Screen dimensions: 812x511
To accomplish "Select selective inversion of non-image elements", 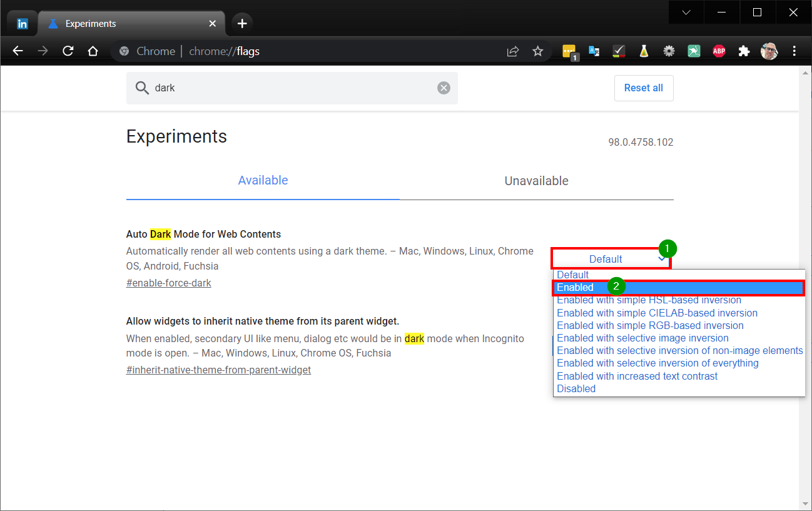I will pyautogui.click(x=679, y=351).
